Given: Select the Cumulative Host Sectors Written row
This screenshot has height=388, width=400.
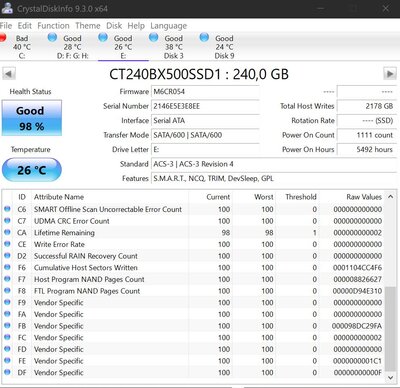Looking at the screenshot, I should pos(193,267).
